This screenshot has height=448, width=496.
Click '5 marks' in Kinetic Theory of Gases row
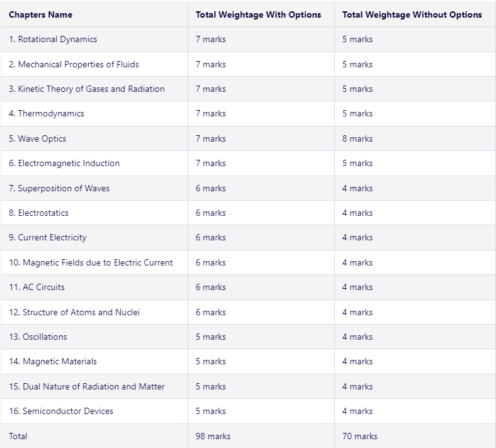[358, 89]
